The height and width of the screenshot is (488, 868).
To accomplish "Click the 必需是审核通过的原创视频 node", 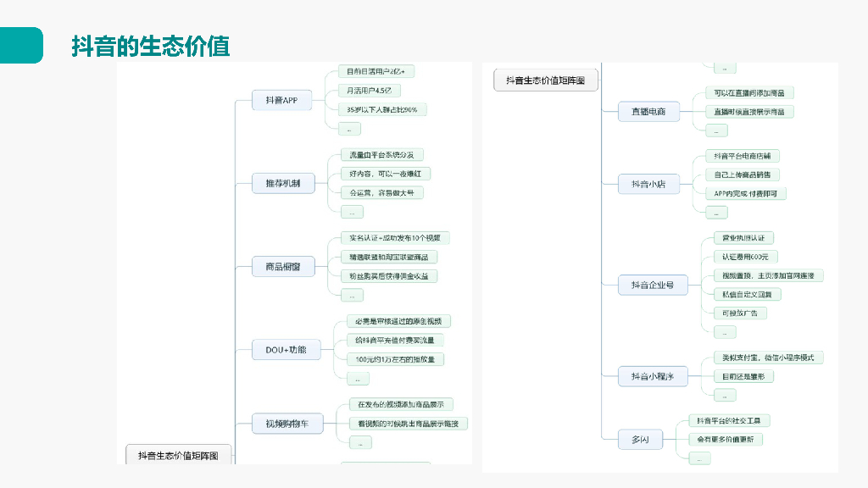I will pos(398,321).
